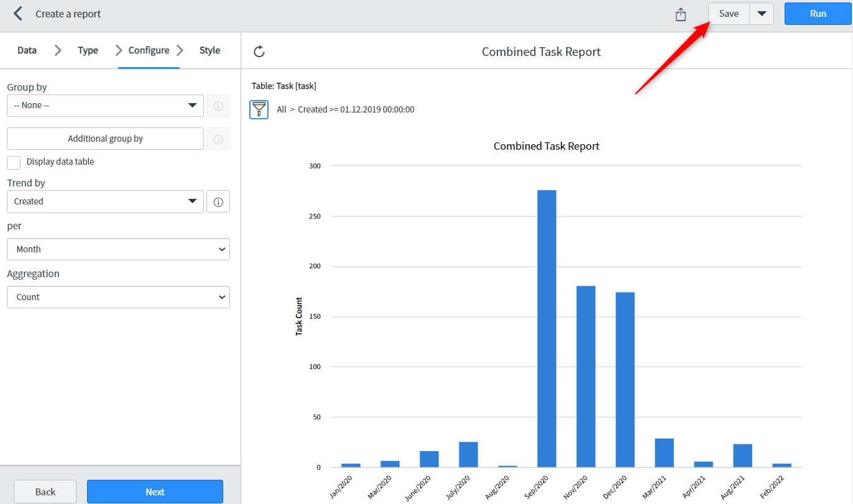This screenshot has height=504, width=853.
Task: View Additional group by information
Action: (218, 138)
